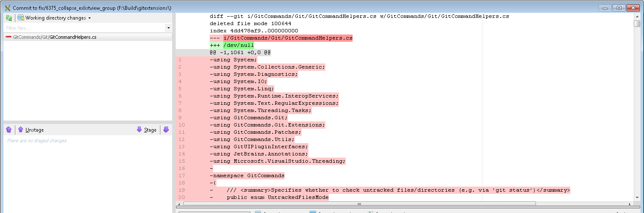Minimize the Commit window
Viewport: 644px width, 213px height.
click(605, 8)
